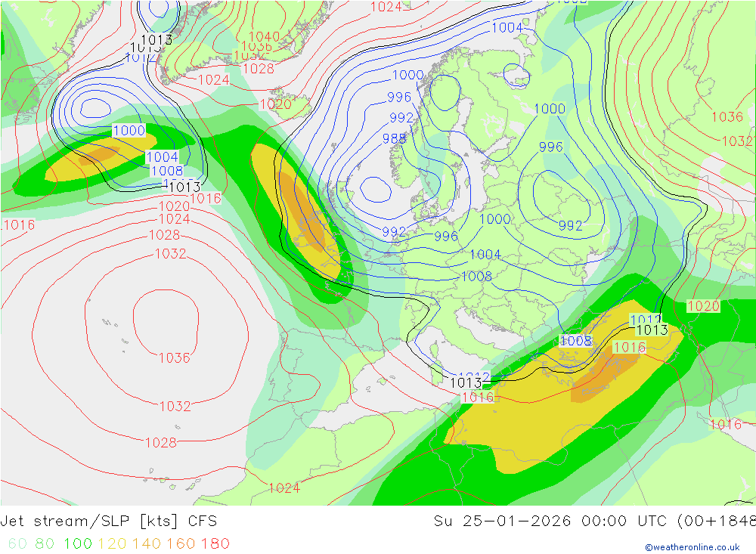Image resolution: width=756 pixels, height=554 pixels.
Task: Click the 1020 label on the eastern edge
Action: (703, 305)
